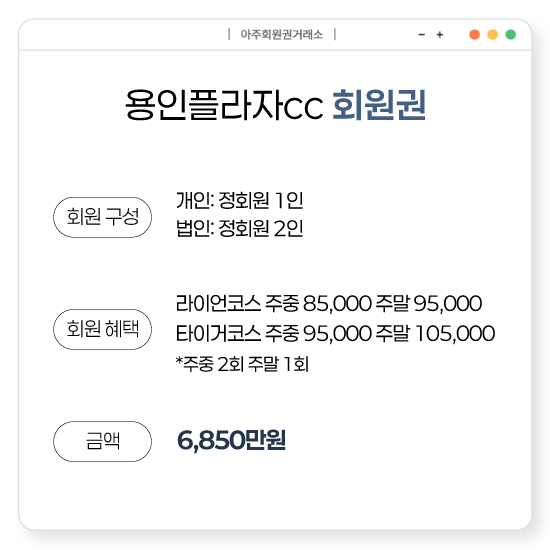Select the 법인: 정회원 2인 line
This screenshot has height=550, width=550.
click(240, 229)
